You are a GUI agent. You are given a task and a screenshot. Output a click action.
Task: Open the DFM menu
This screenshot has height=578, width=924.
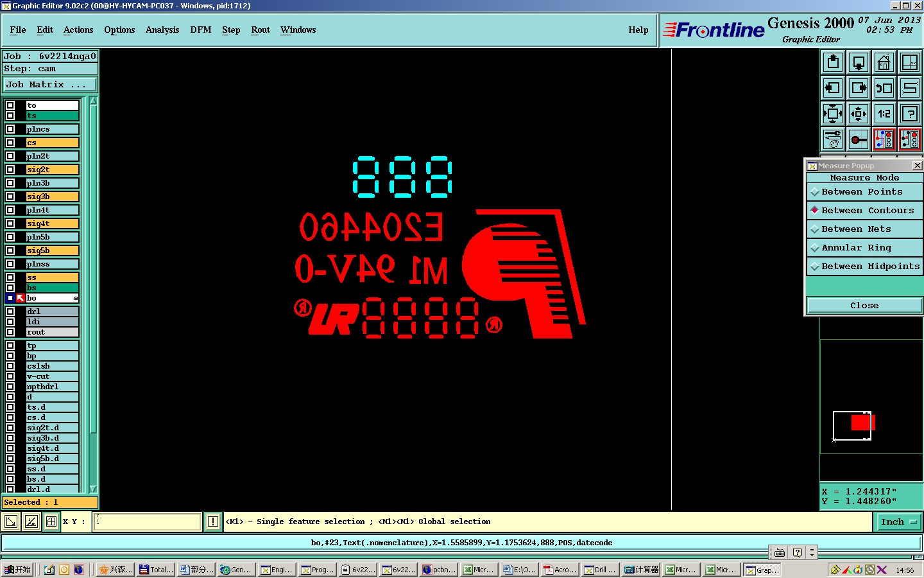(x=201, y=30)
